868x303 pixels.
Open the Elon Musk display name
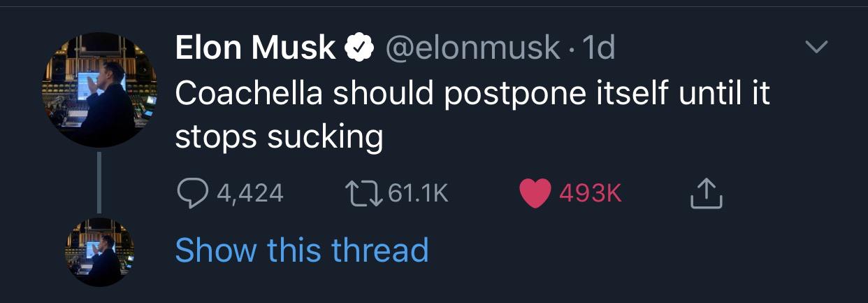[x=255, y=48]
